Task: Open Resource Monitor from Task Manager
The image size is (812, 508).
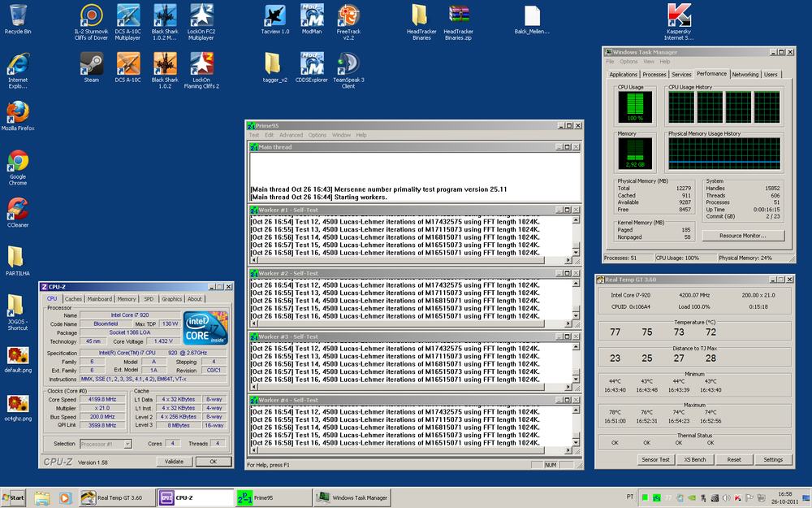Action: coord(742,235)
